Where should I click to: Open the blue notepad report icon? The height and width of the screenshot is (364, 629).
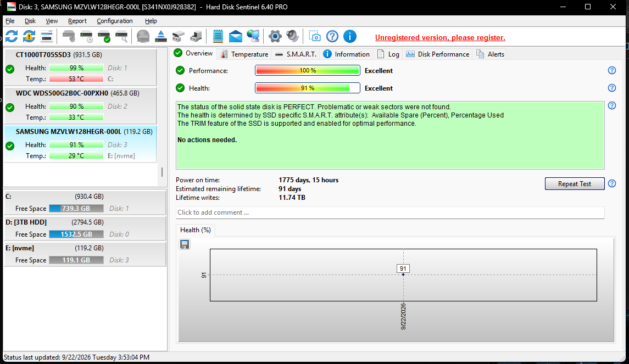click(218, 36)
